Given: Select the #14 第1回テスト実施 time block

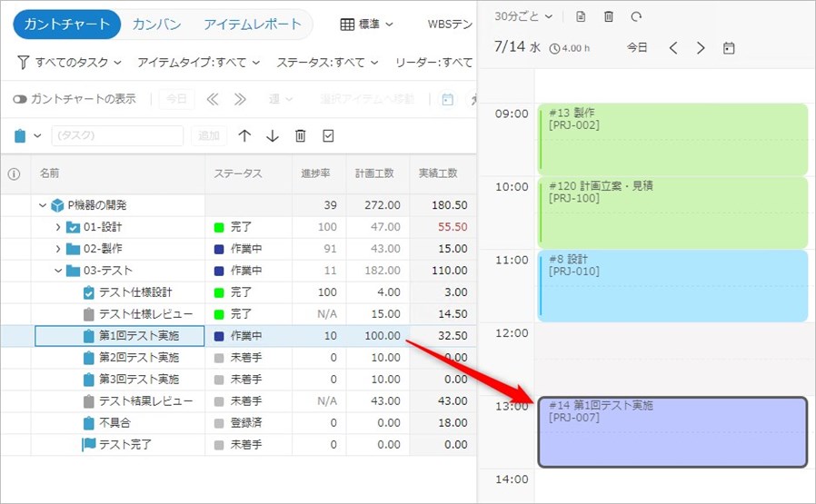Looking at the screenshot, I should [x=672, y=432].
